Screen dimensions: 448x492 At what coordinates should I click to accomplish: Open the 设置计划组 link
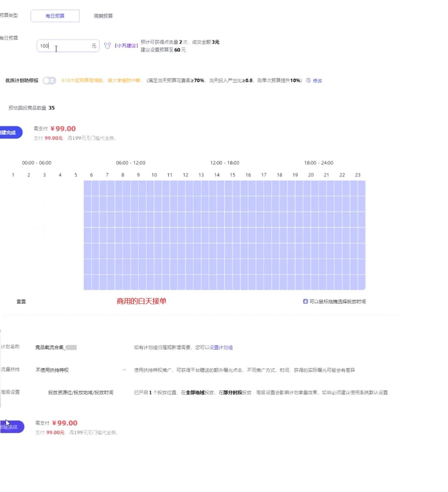click(221, 348)
